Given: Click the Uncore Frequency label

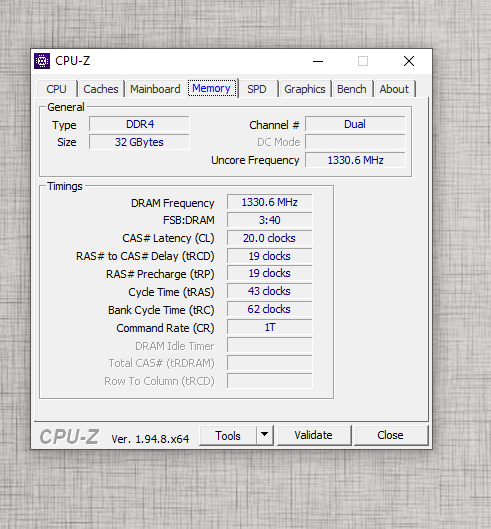Looking at the screenshot, I should 255,160.
